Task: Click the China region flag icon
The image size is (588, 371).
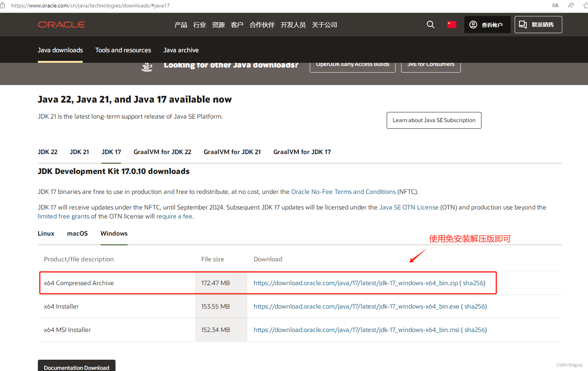Action: click(451, 24)
